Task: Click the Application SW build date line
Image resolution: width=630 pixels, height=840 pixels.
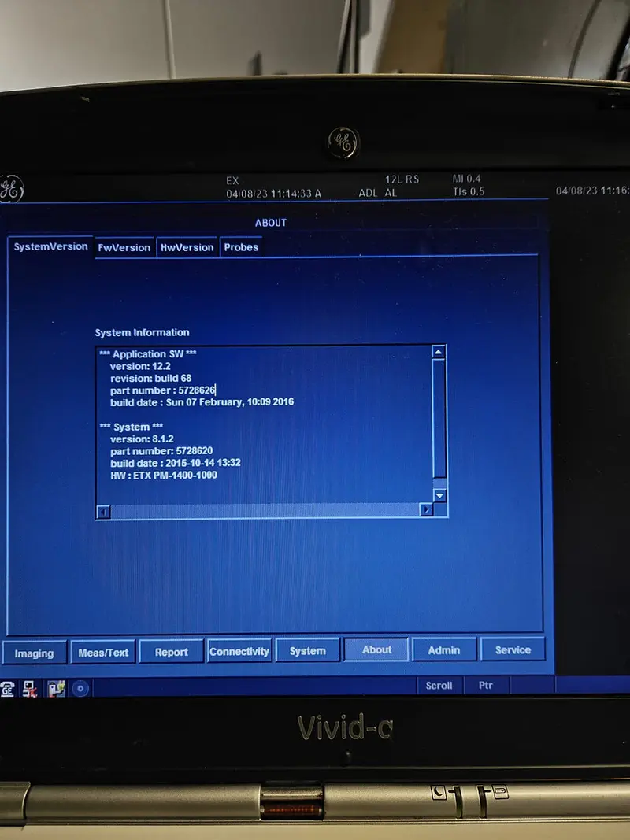Action: tap(202, 401)
